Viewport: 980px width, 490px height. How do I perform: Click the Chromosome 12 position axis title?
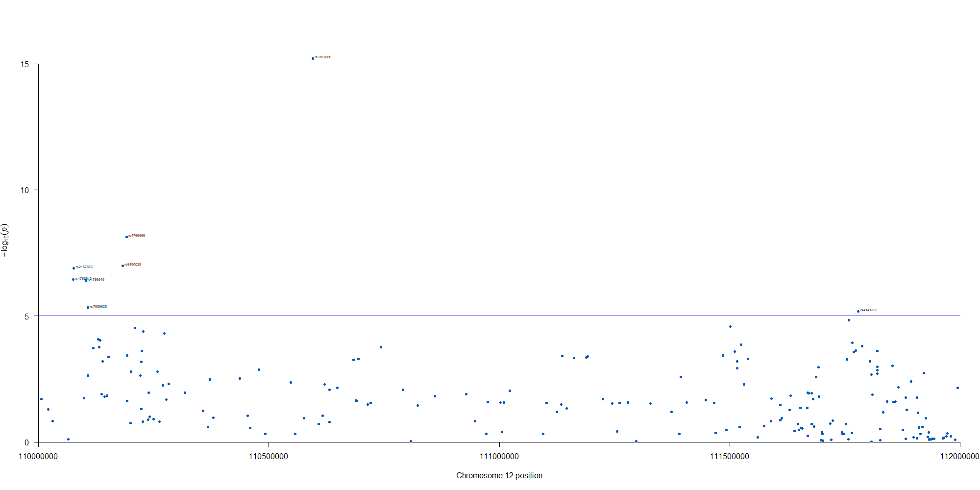coord(499,475)
